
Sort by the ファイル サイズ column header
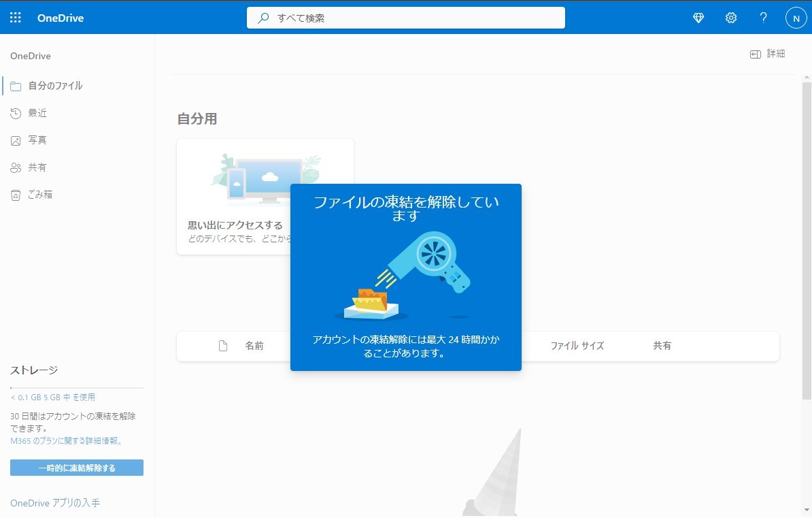click(x=577, y=346)
